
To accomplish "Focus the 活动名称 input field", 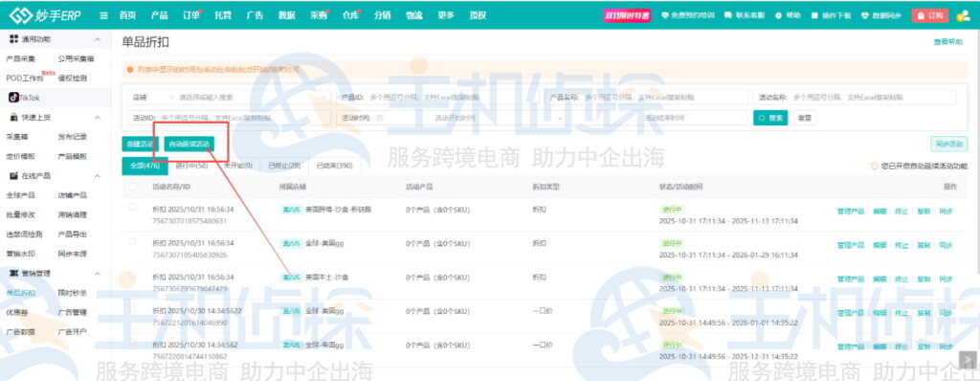I will coord(855,98).
